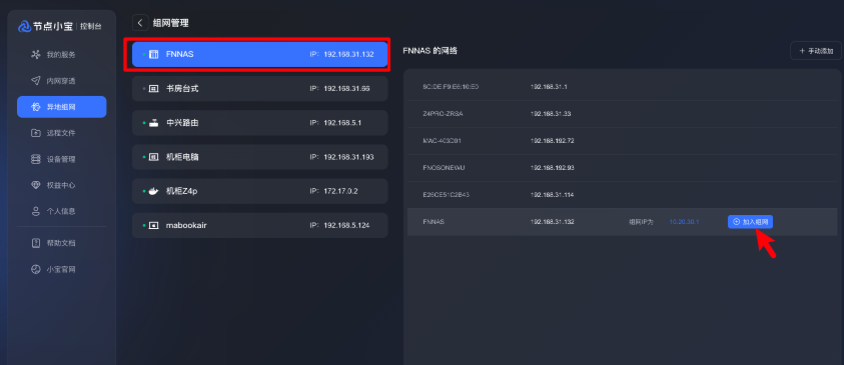Image resolution: width=844 pixels, height=365 pixels.
Task: Open 我的服务 sidebar icon
Action: click(36, 54)
